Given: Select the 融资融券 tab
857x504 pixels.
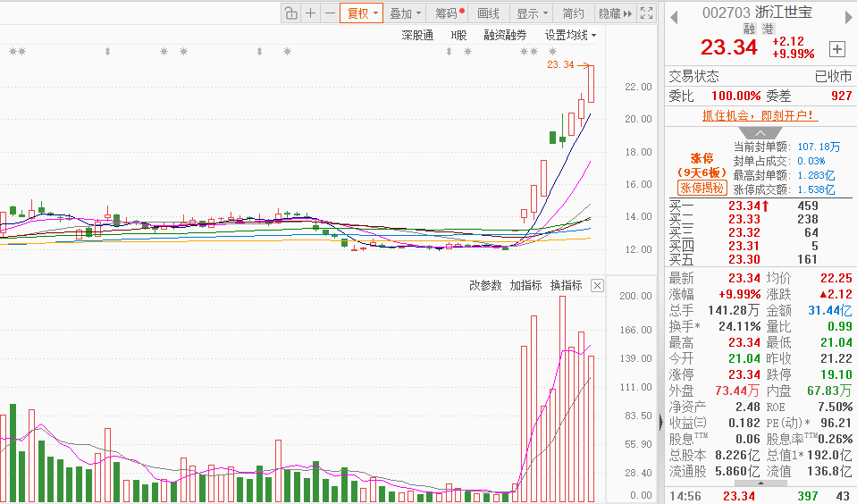Looking at the screenshot, I should [505, 35].
